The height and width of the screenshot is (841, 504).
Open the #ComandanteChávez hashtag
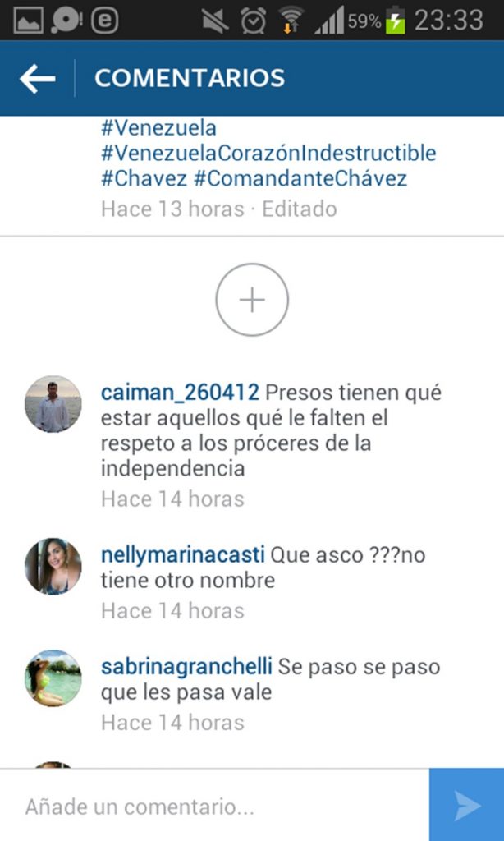click(x=300, y=178)
